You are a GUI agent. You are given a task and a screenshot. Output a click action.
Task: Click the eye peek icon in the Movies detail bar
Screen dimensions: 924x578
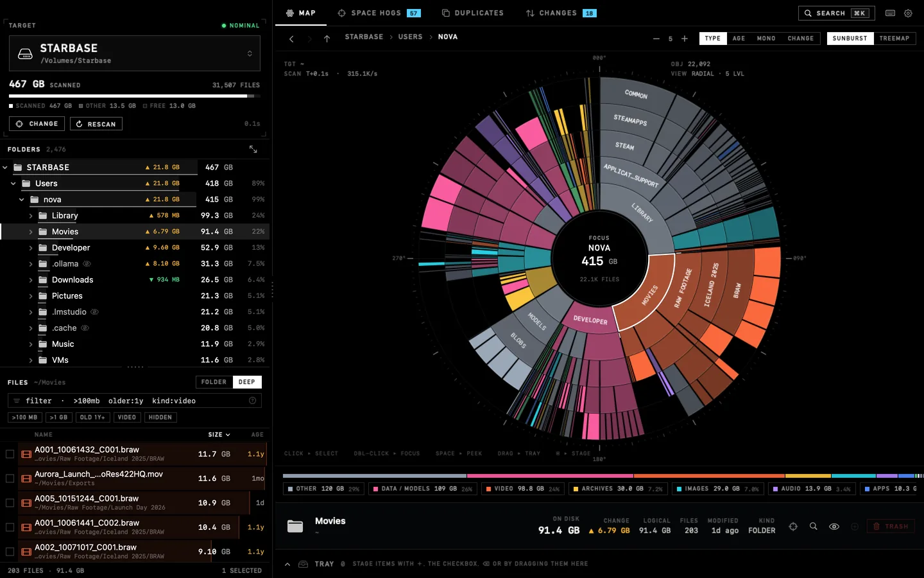pos(834,526)
